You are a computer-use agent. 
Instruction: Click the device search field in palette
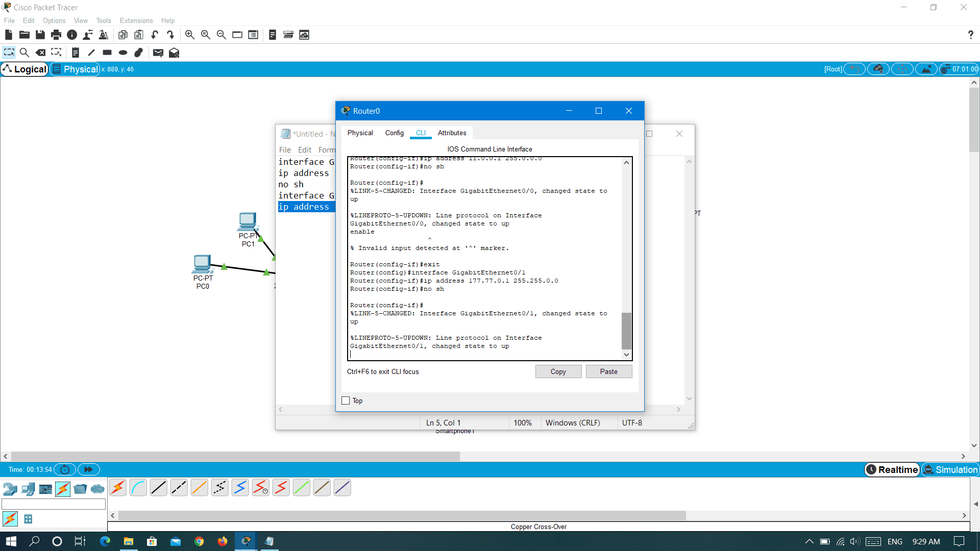tap(54, 504)
